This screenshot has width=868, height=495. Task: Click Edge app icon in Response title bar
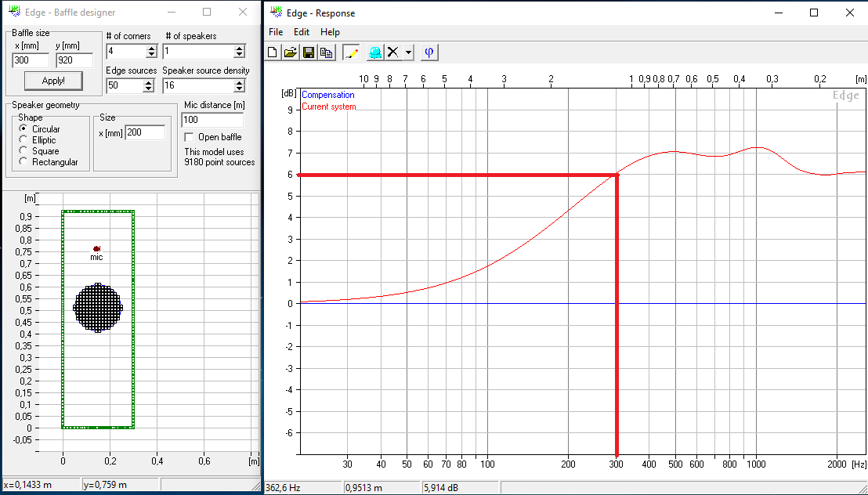tap(275, 13)
